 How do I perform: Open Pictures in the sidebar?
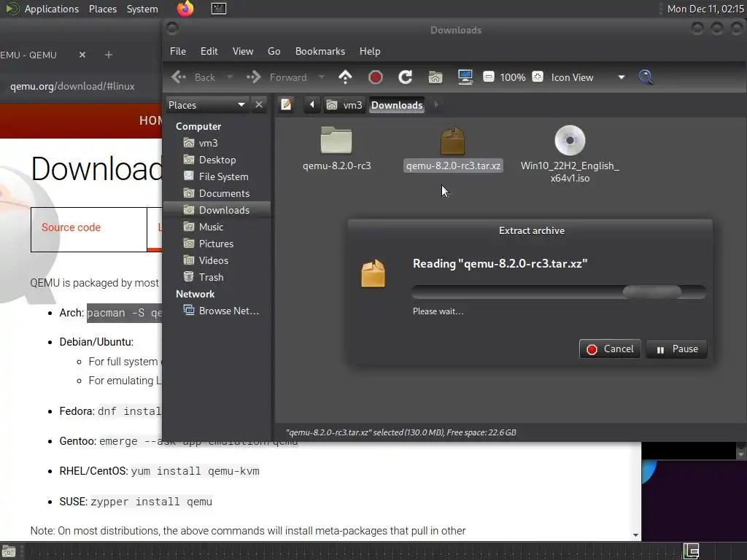(x=217, y=244)
